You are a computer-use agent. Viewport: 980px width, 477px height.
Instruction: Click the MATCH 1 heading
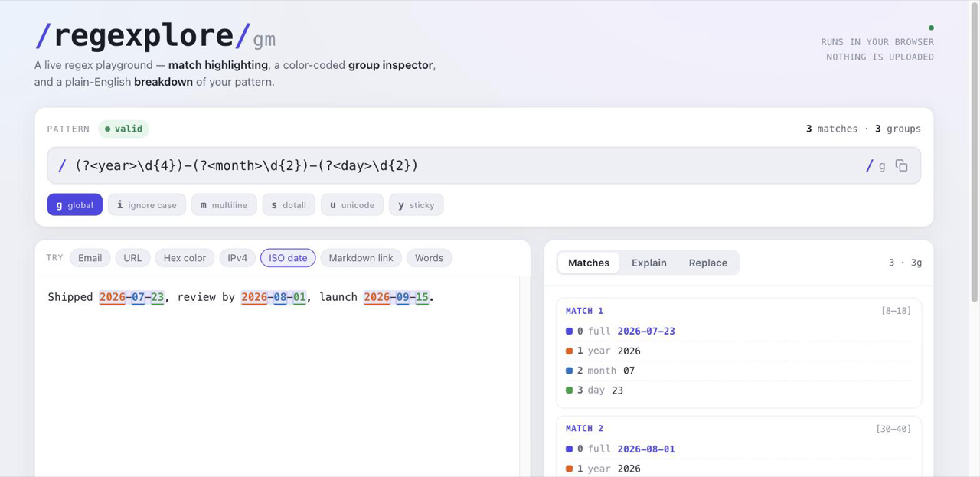(584, 311)
